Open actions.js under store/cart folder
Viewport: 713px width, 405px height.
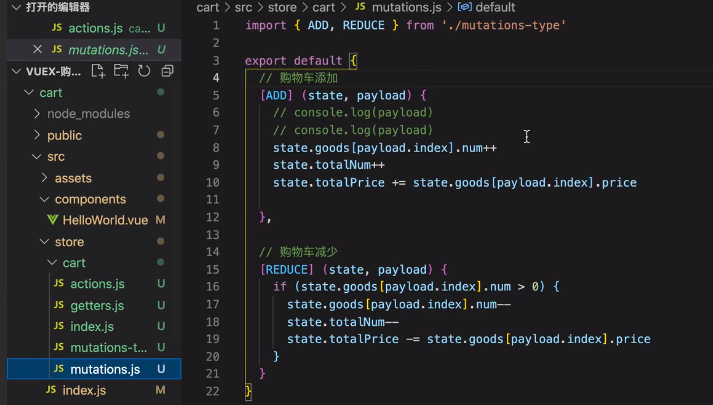point(97,284)
